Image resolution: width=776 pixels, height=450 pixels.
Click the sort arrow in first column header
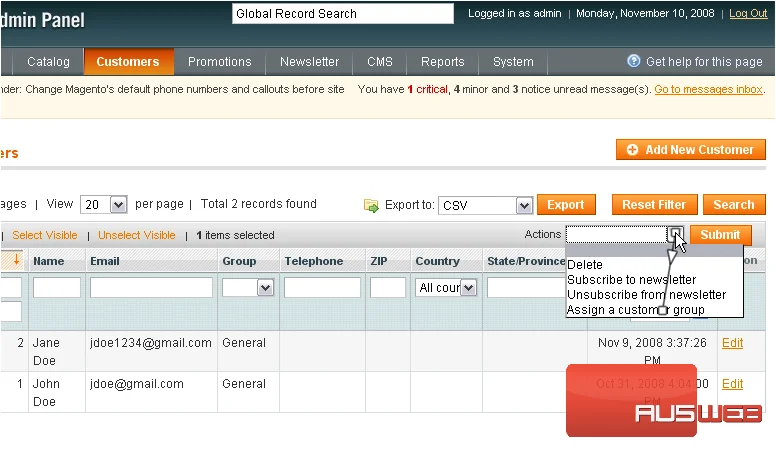(x=16, y=259)
